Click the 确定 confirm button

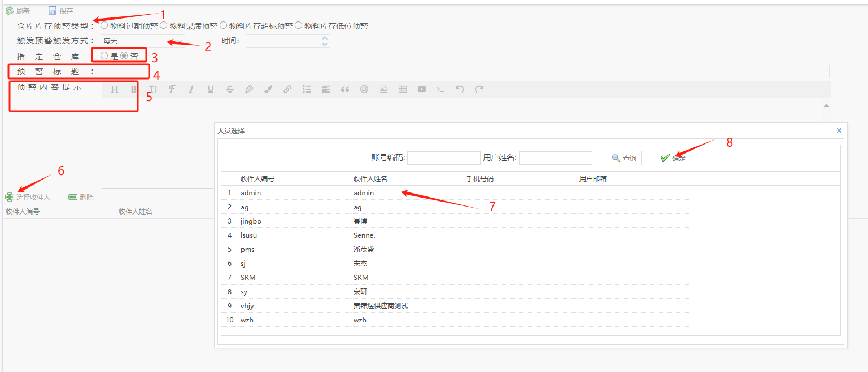tap(674, 159)
